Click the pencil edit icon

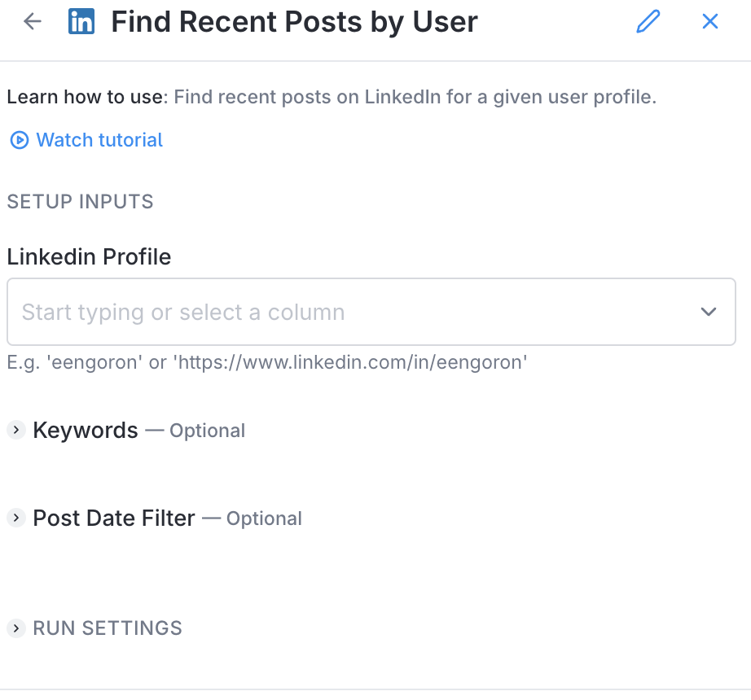[x=648, y=22]
